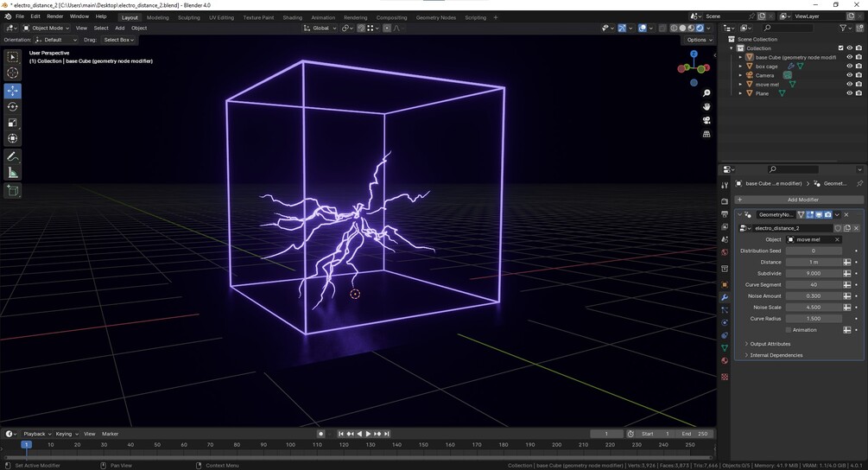Open the Drag Select Box dropdown
The width and height of the screenshot is (868, 470).
coord(118,40)
